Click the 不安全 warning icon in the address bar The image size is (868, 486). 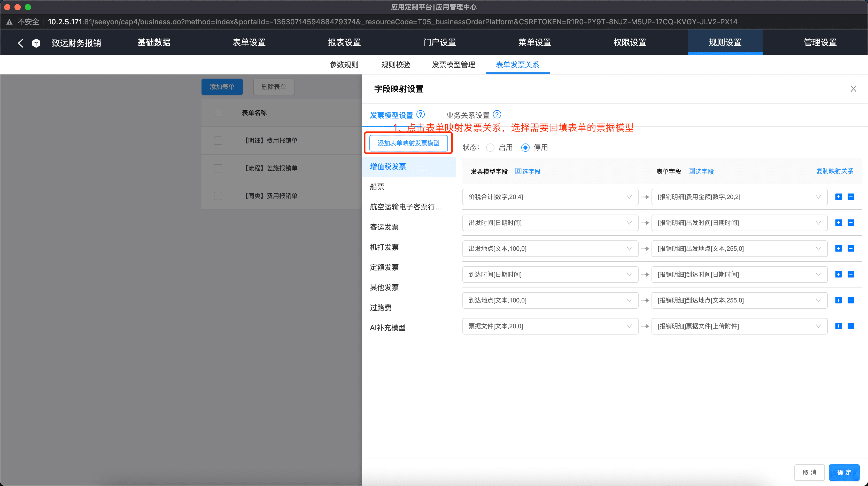10,22
